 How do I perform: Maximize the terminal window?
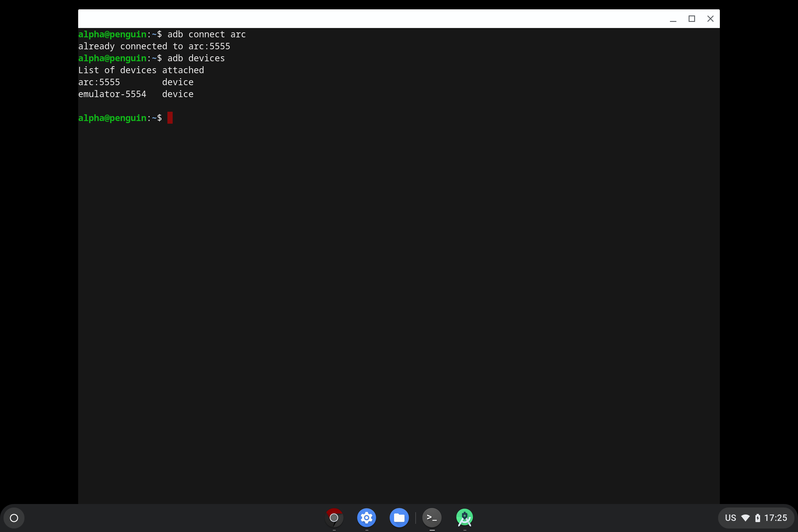692,19
